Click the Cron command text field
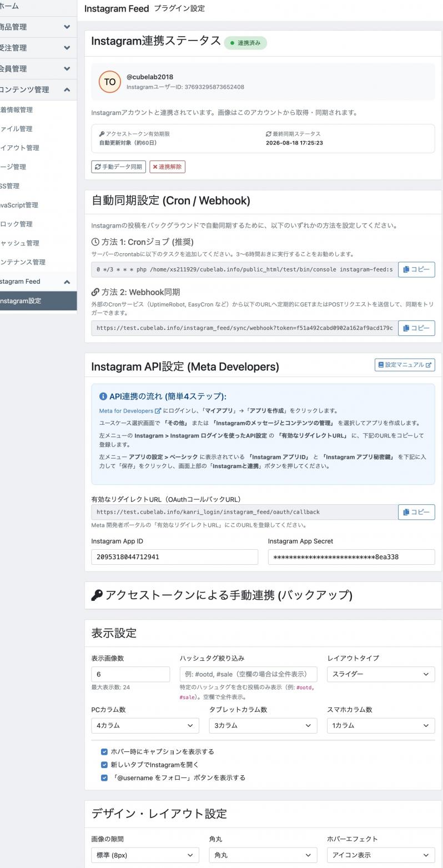The width and height of the screenshot is (443, 868). [244, 269]
